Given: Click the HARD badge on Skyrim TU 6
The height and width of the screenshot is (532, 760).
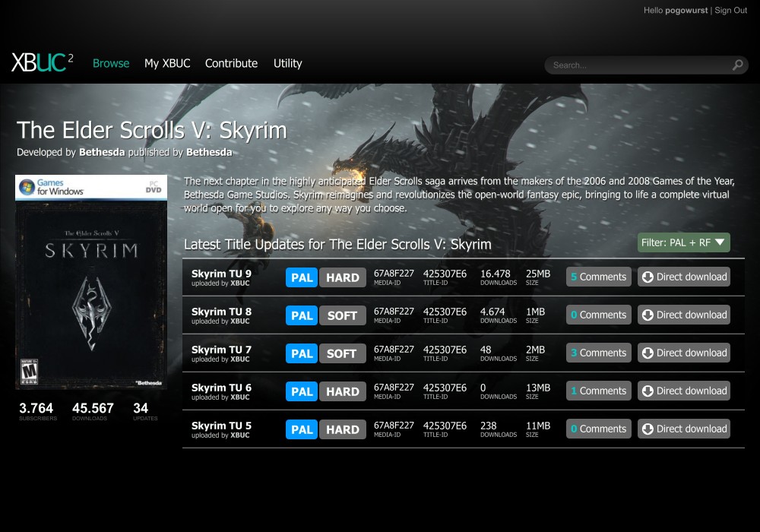Looking at the screenshot, I should point(342,391).
